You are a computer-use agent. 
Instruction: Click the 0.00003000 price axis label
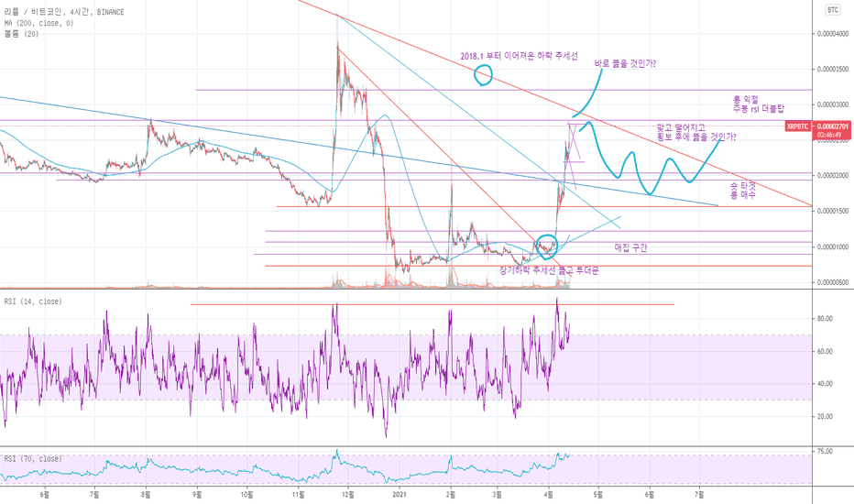(x=833, y=104)
